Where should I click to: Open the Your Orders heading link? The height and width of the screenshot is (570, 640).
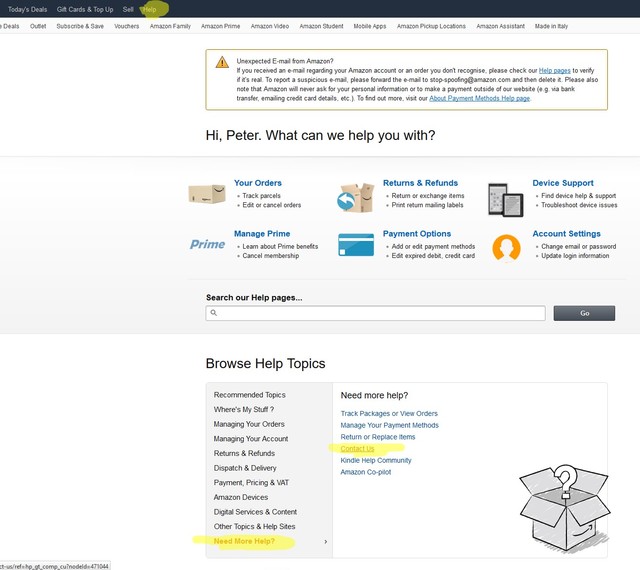(258, 183)
